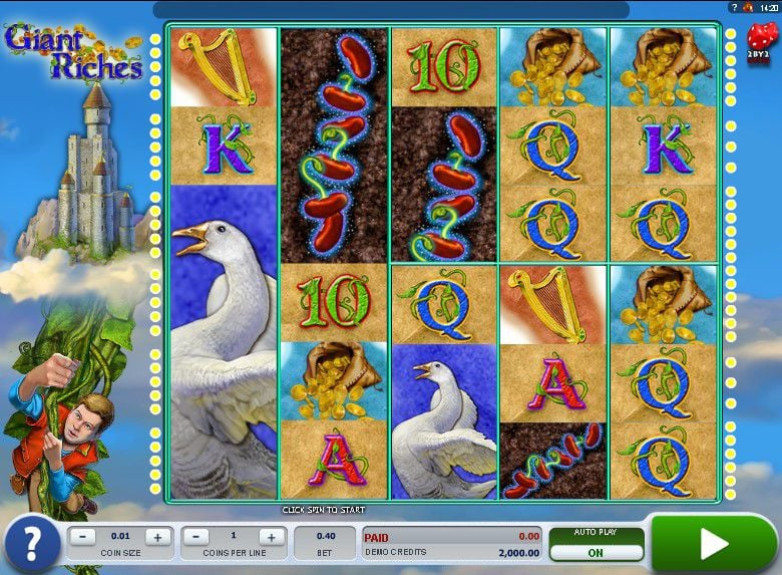Click the large goose symbol on first reel
This screenshot has width=782, height=575.
[224, 340]
